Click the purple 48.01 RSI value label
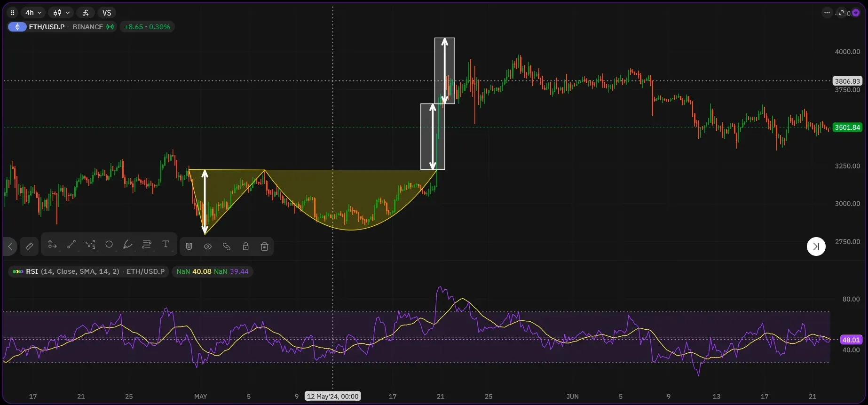This screenshot has width=868, height=405. pyautogui.click(x=851, y=340)
